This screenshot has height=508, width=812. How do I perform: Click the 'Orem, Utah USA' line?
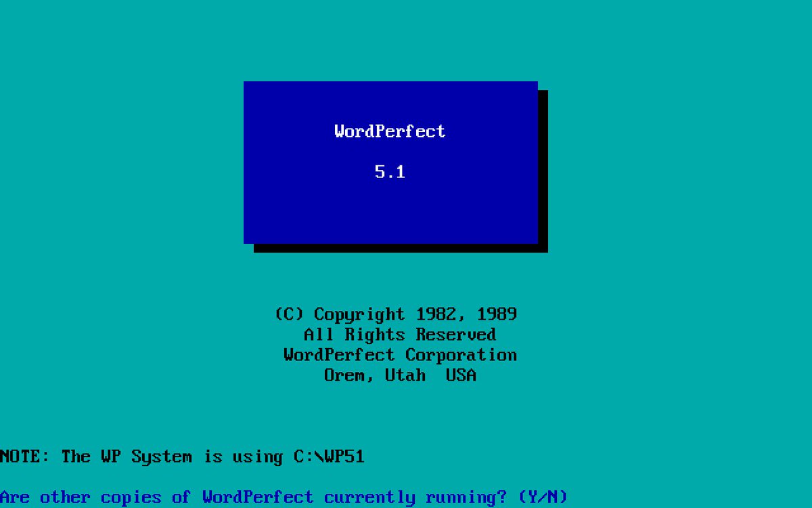click(x=400, y=375)
